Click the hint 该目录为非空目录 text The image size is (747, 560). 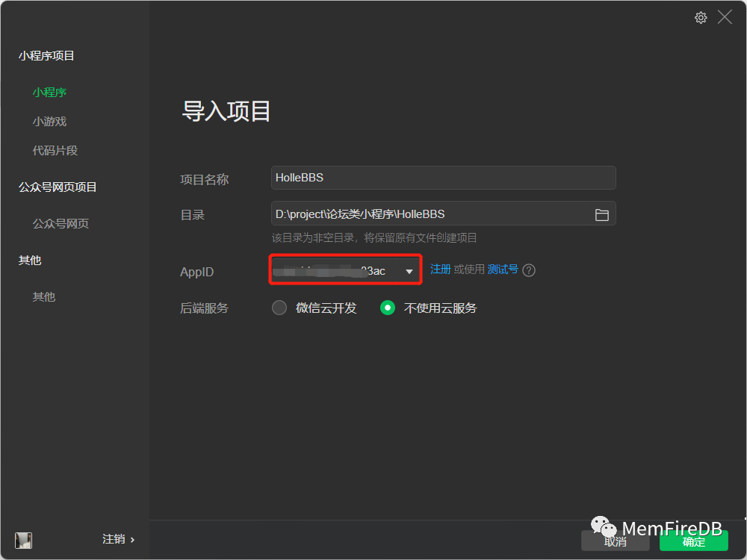point(374,237)
